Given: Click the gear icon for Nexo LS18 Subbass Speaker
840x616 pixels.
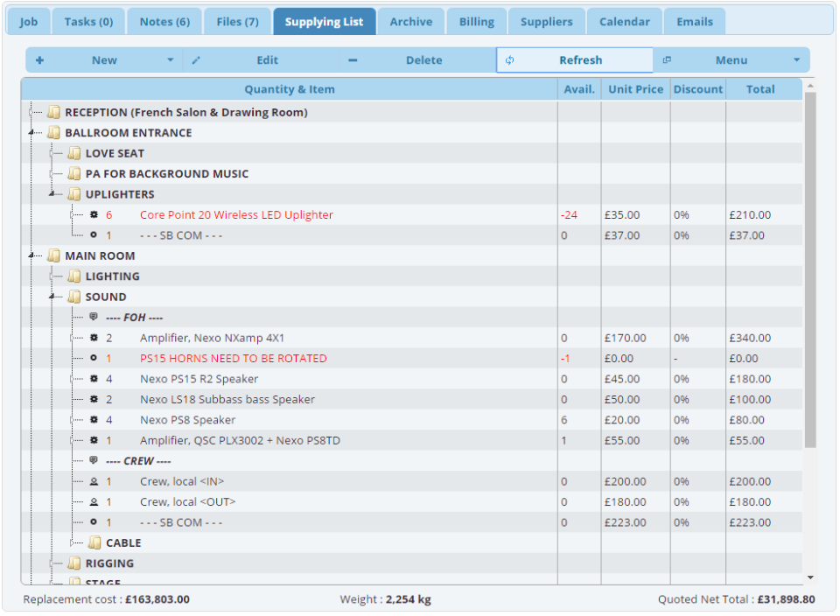Looking at the screenshot, I should [94, 399].
